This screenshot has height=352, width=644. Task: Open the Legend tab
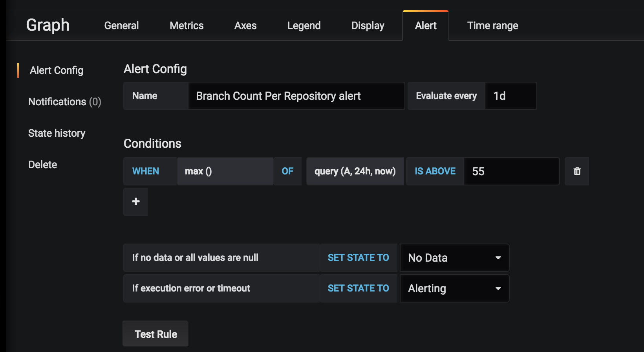point(304,26)
